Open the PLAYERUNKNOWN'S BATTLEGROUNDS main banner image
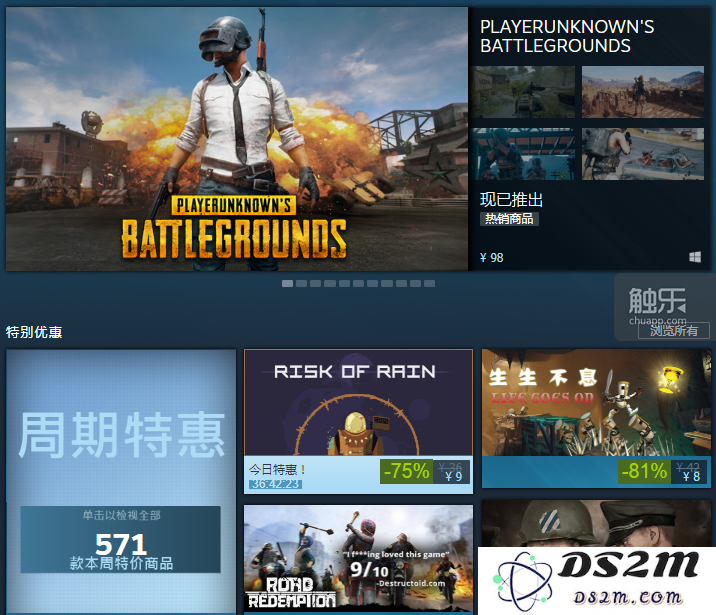The width and height of the screenshot is (716, 615). (x=237, y=139)
